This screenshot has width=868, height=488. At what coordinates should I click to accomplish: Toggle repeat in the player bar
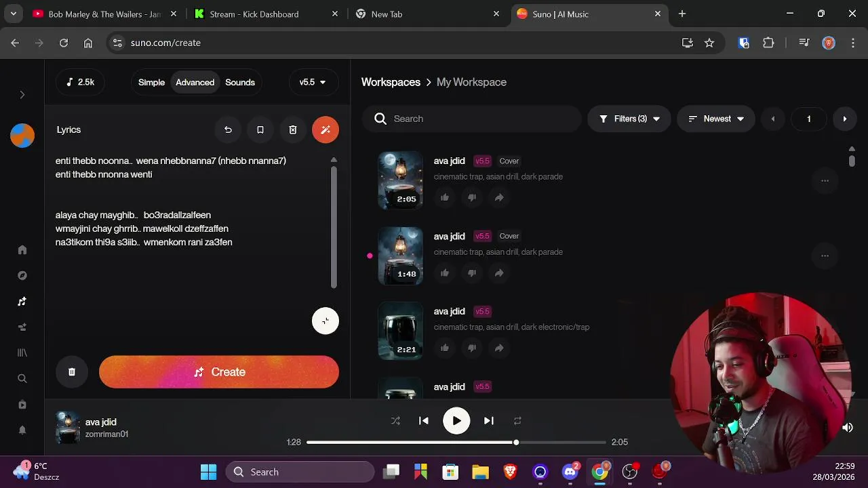click(x=517, y=421)
